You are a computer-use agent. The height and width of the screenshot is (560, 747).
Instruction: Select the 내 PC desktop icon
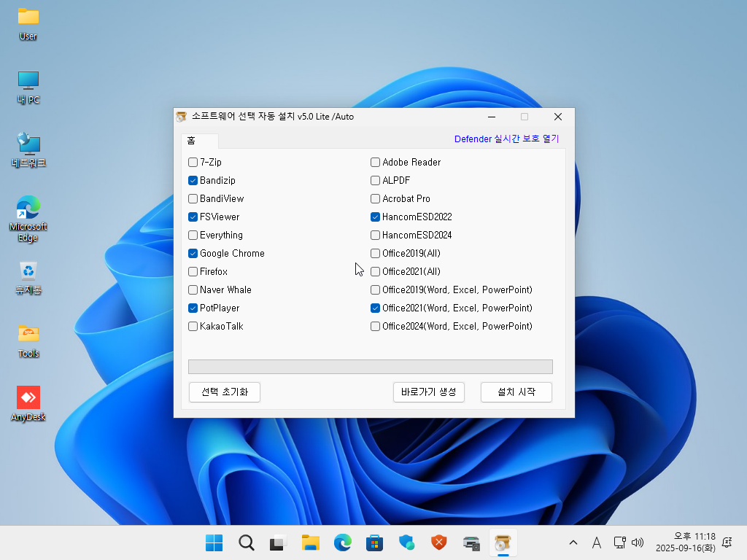click(x=28, y=87)
